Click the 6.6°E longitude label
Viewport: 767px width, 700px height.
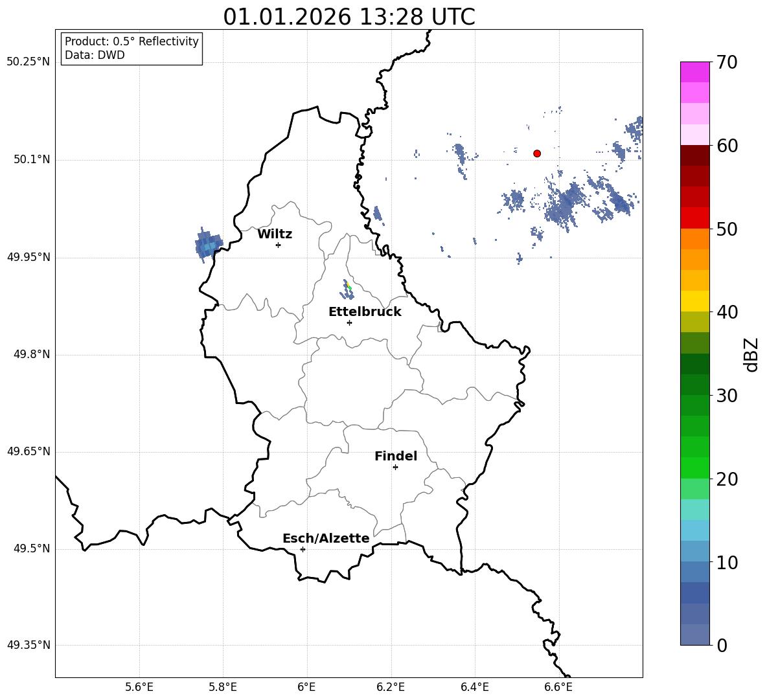tap(558, 687)
